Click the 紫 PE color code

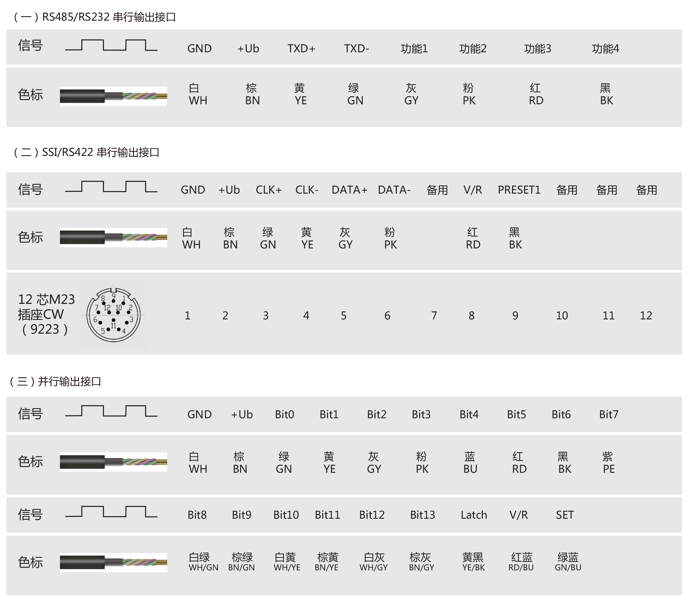click(608, 463)
